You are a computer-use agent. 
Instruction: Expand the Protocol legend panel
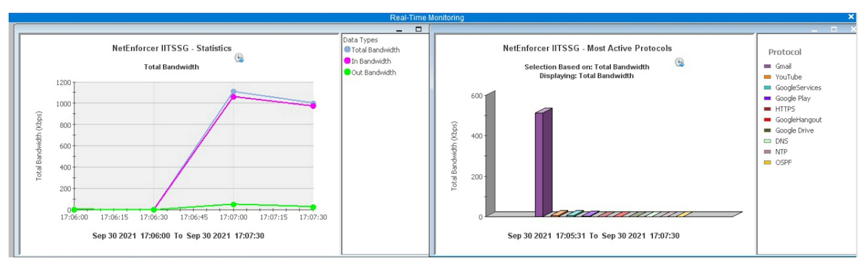(x=785, y=52)
